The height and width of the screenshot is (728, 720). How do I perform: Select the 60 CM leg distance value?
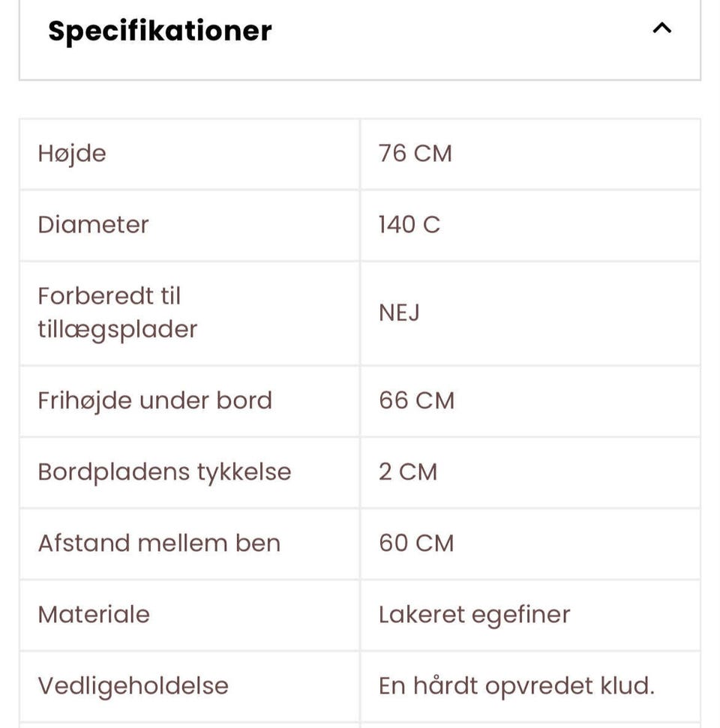tap(416, 544)
